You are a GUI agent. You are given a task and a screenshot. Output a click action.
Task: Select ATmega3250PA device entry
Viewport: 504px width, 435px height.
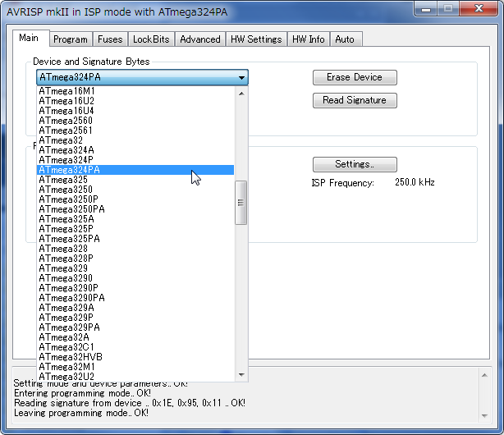135,209
